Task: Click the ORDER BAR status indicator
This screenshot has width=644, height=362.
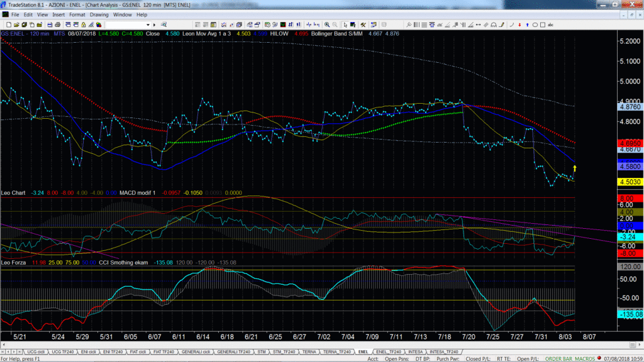Action: 558,359
